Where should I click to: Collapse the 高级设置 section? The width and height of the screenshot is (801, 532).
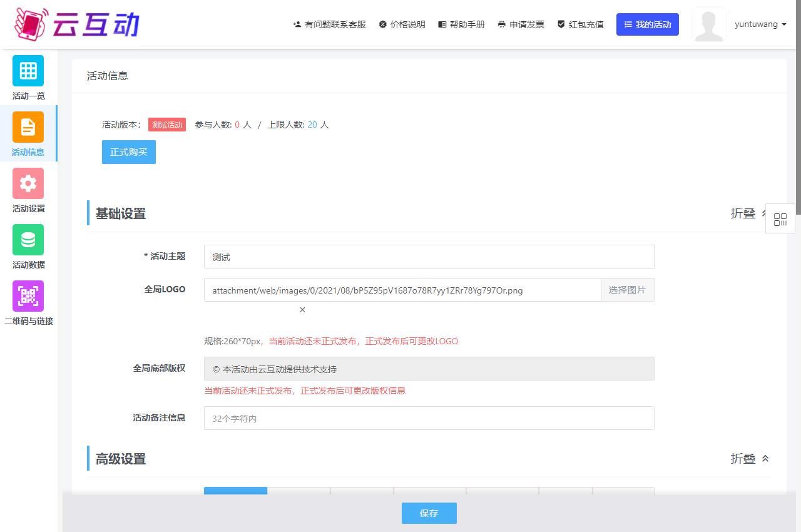pos(750,459)
